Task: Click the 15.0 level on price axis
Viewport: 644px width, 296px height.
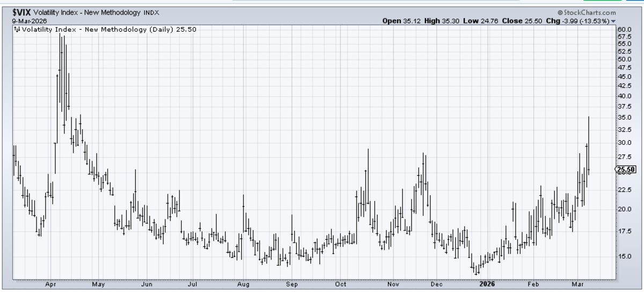Action: point(624,256)
